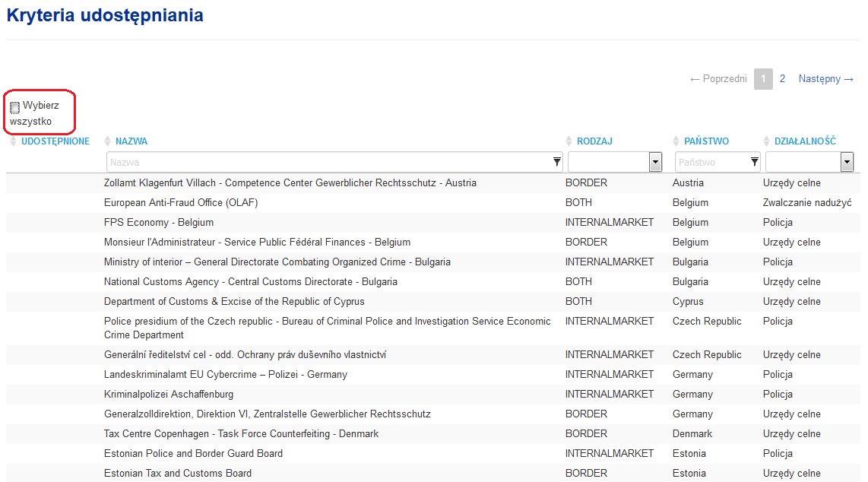The width and height of the screenshot is (868, 482).
Task: Select Zollamt Klagenfurt Villach row name
Action: [x=290, y=182]
